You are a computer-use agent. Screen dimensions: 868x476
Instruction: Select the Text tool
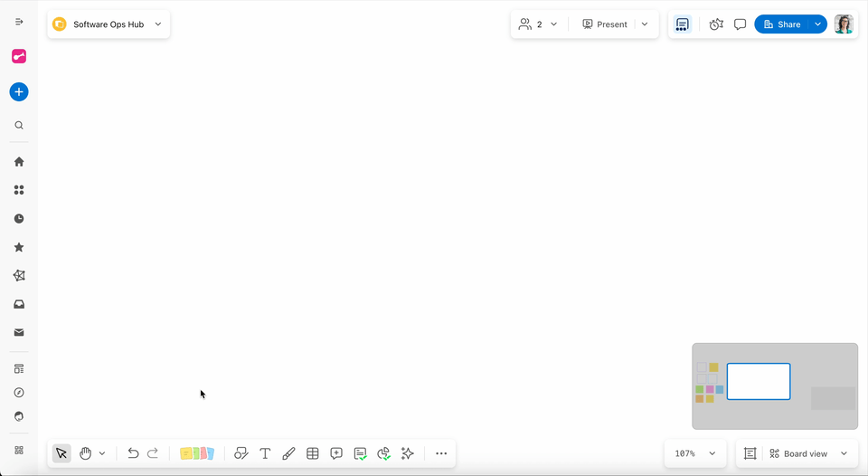[x=265, y=453]
